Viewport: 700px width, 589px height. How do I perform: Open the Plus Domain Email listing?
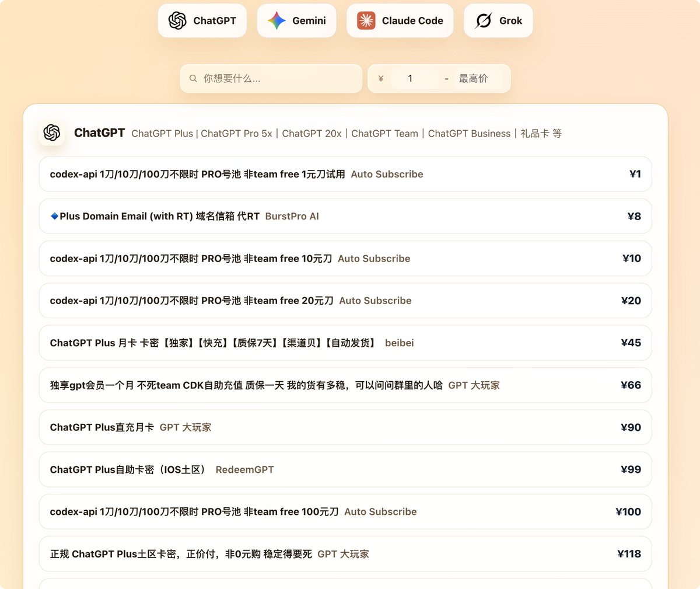pyautogui.click(x=345, y=216)
